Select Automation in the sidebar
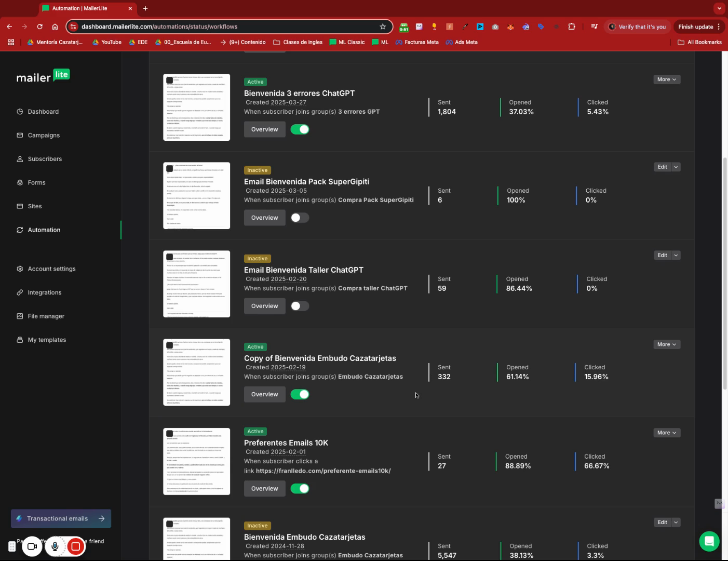 point(44,230)
